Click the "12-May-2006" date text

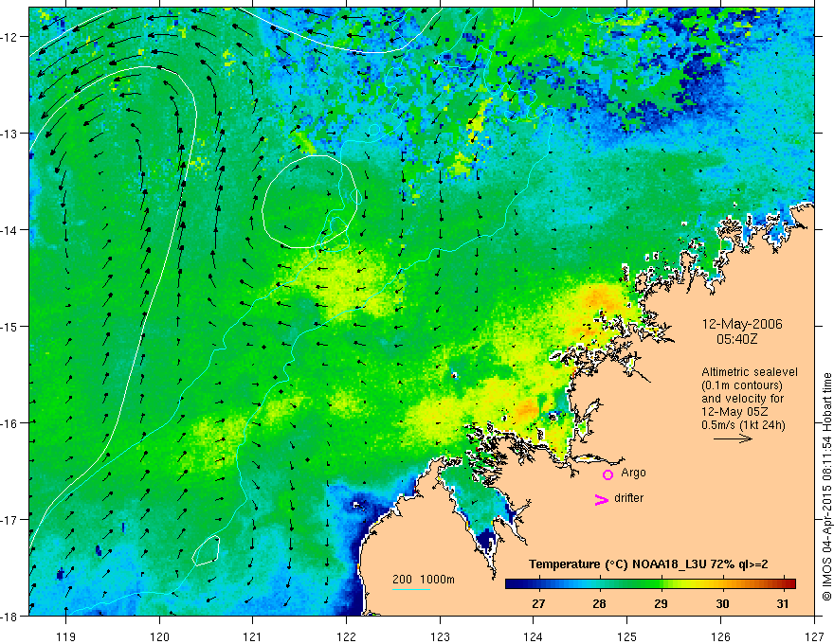[742, 324]
